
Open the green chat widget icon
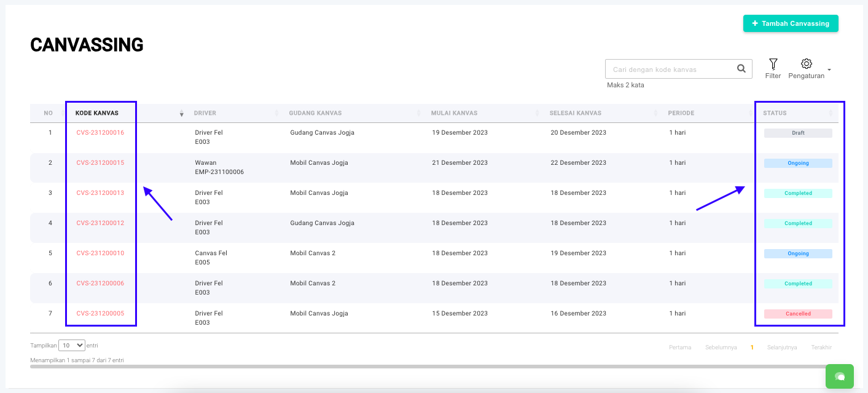[839, 376]
